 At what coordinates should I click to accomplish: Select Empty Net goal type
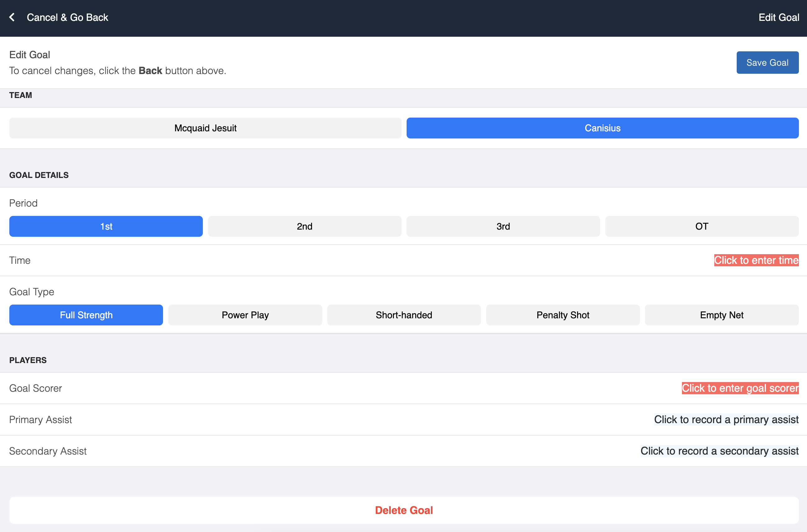(721, 315)
